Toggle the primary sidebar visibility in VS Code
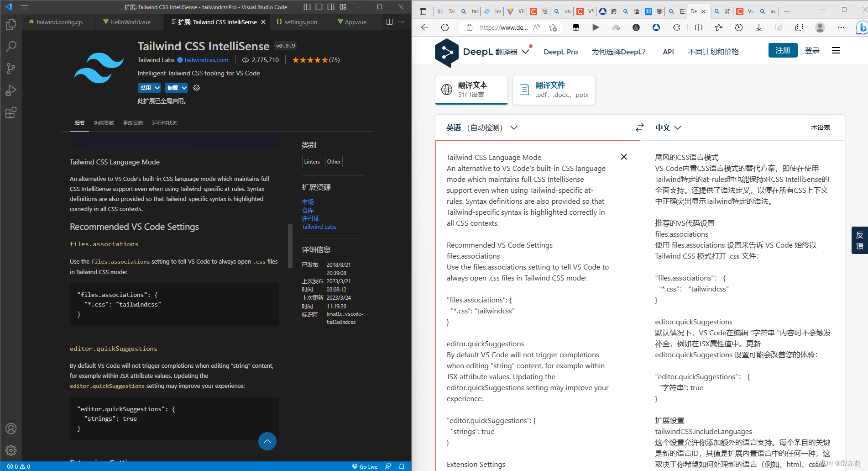 point(307,7)
